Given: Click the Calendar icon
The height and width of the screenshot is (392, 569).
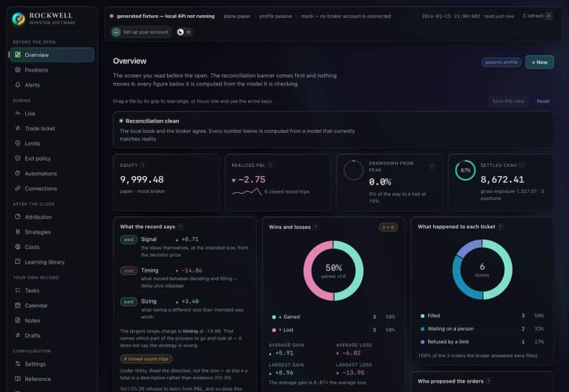Looking at the screenshot, I should tap(18, 305).
